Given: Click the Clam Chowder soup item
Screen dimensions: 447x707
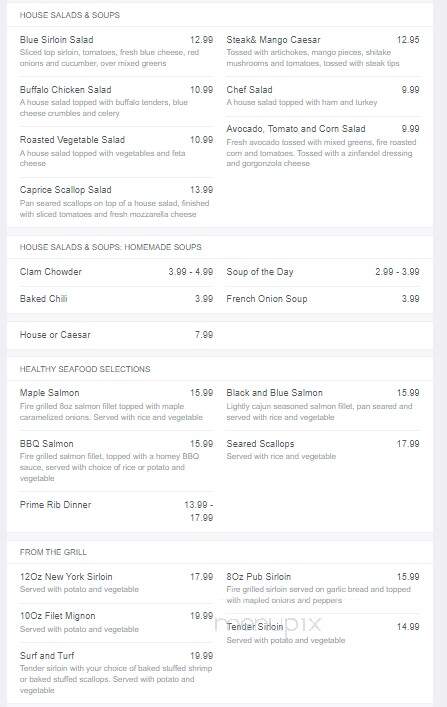Looking at the screenshot, I should (x=116, y=272).
